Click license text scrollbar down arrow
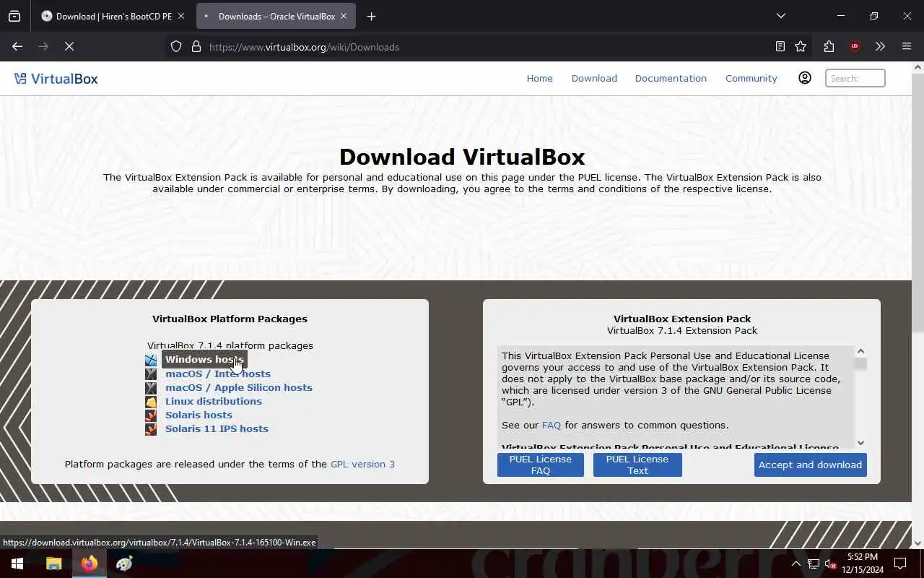The width and height of the screenshot is (924, 578). pyautogui.click(x=860, y=443)
